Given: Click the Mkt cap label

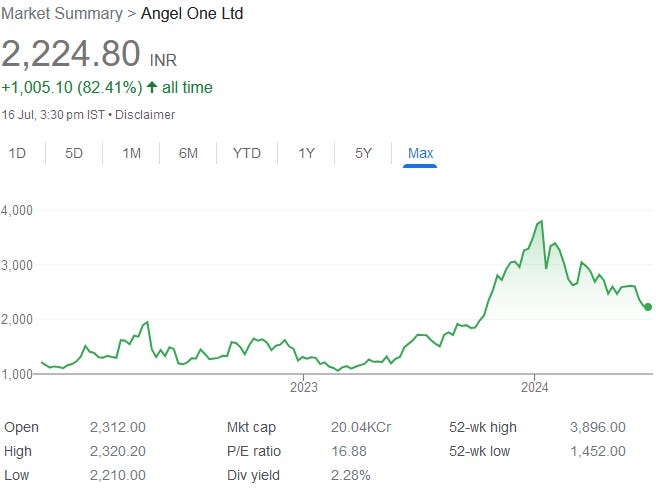Looking at the screenshot, I should (251, 427).
